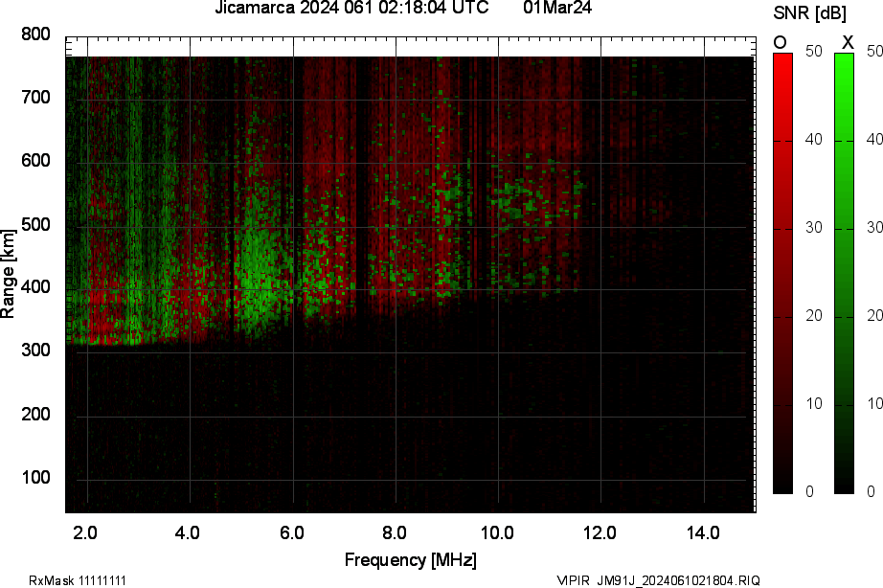
Task: Click the 0 label below the green bar
Action: [872, 491]
